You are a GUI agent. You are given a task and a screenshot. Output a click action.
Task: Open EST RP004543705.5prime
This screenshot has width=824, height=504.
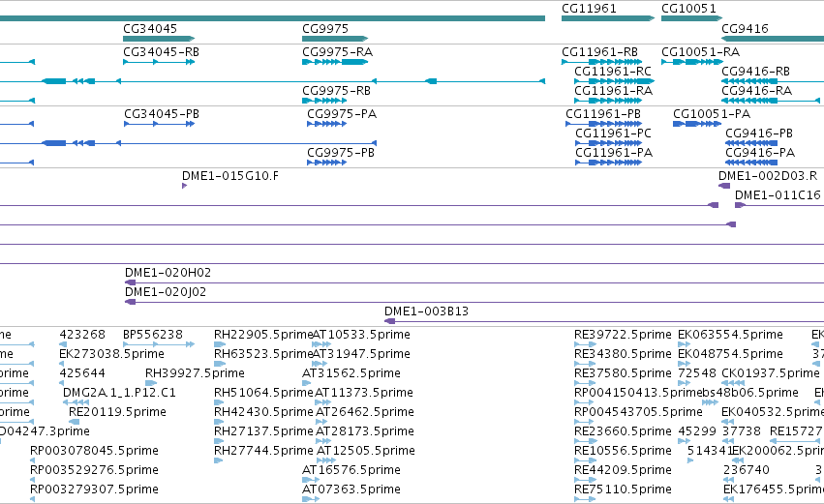pyautogui.click(x=638, y=412)
